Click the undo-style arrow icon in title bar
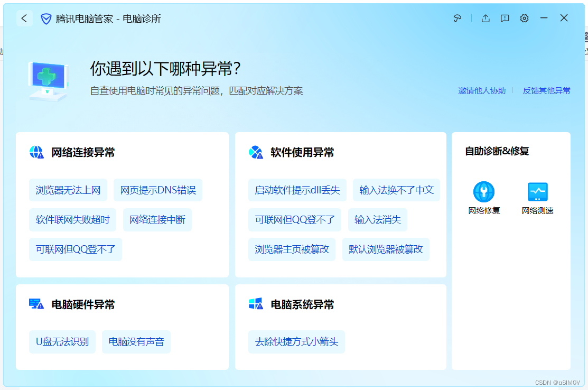This screenshot has height=390, width=588. [x=457, y=18]
